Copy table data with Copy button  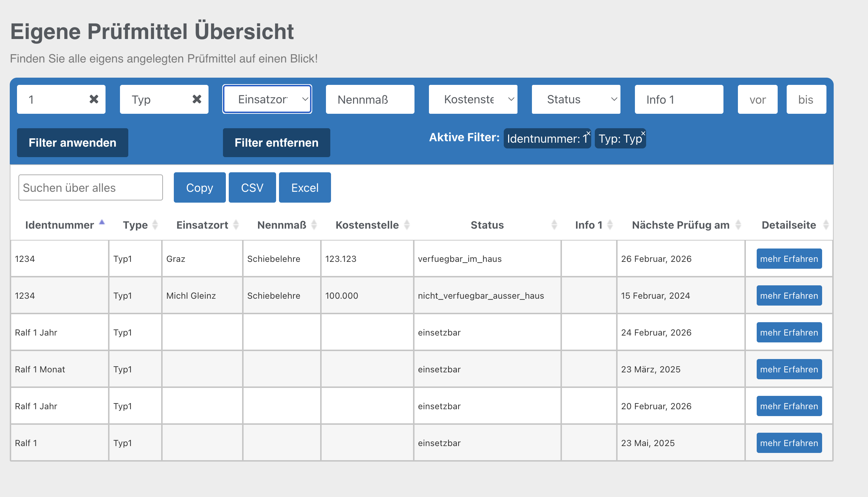click(199, 187)
